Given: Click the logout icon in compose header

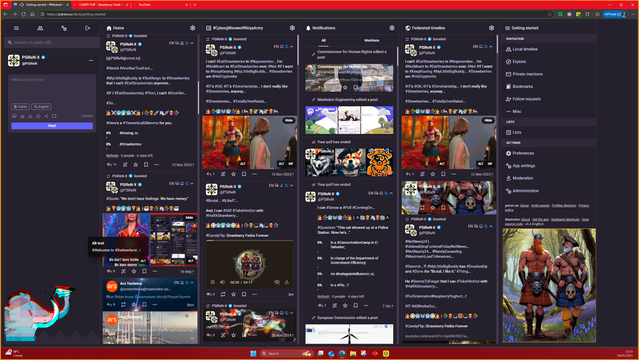Looking at the screenshot, I should click(x=88, y=28).
